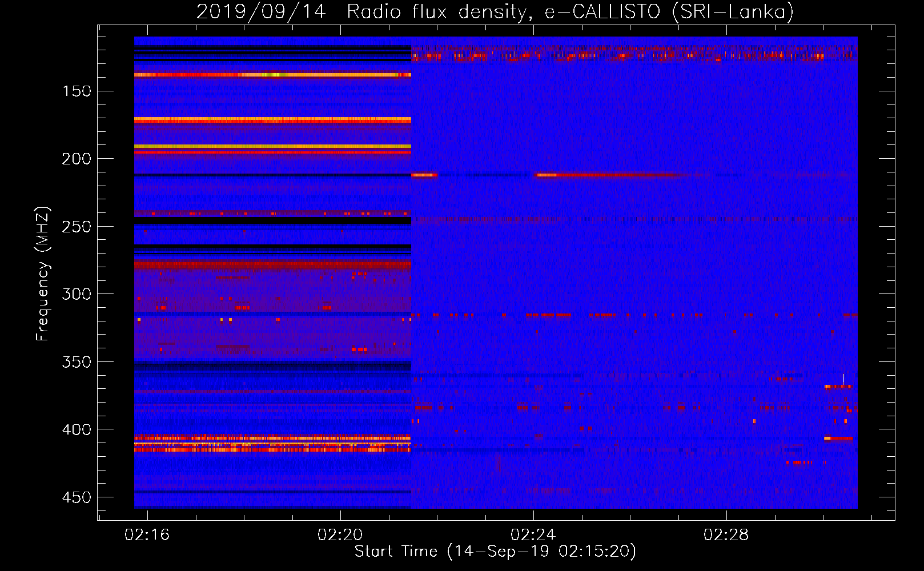
Task: Click the 350 frequency tick label
Action: tap(77, 362)
